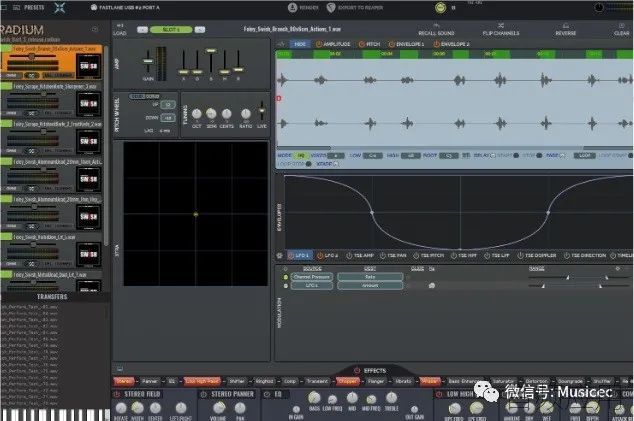The height and width of the screenshot is (421, 634).
Task: Toggle the Amplitude power icon
Action: coord(318,44)
